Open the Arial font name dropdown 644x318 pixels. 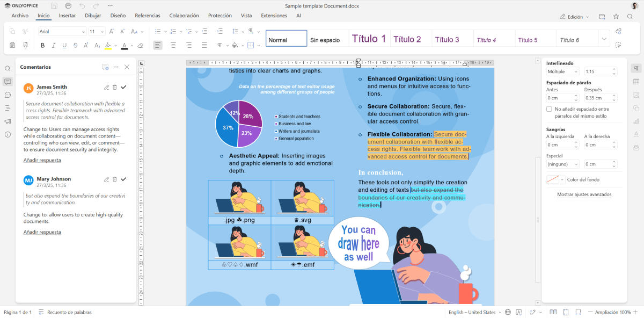83,32
